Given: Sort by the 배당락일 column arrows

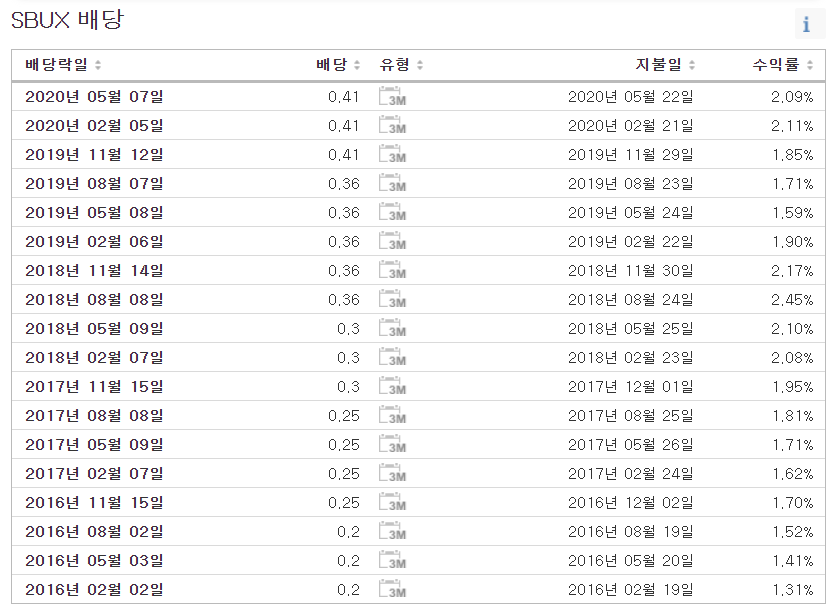Looking at the screenshot, I should [x=98, y=65].
